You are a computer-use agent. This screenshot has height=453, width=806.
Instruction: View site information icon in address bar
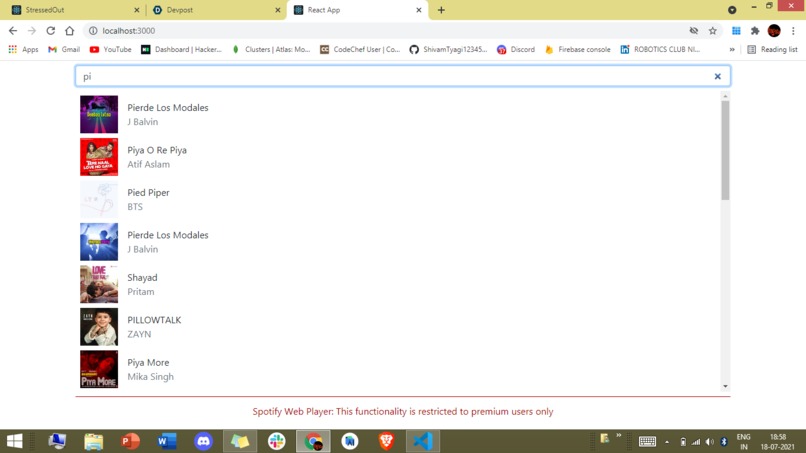[93, 31]
